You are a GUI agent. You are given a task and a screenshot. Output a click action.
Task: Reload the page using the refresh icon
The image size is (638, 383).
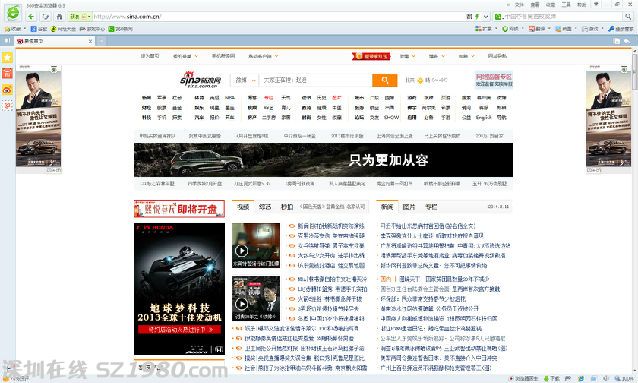coord(46,17)
